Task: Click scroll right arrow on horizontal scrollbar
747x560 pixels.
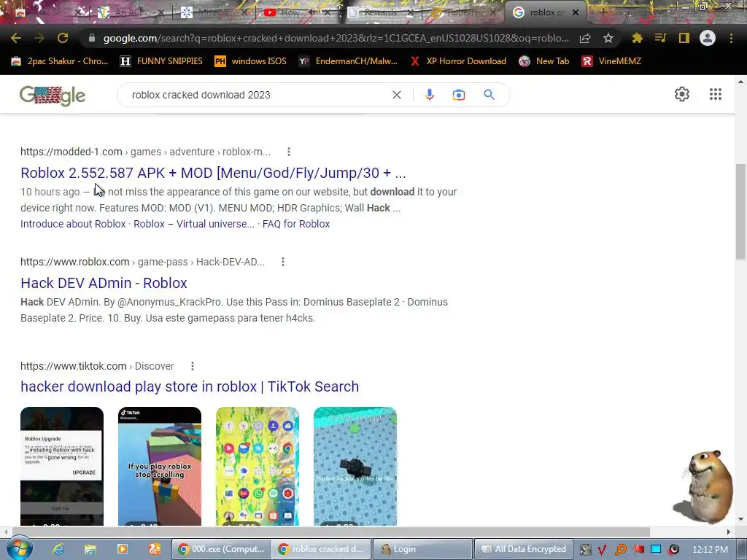Action: (x=729, y=532)
